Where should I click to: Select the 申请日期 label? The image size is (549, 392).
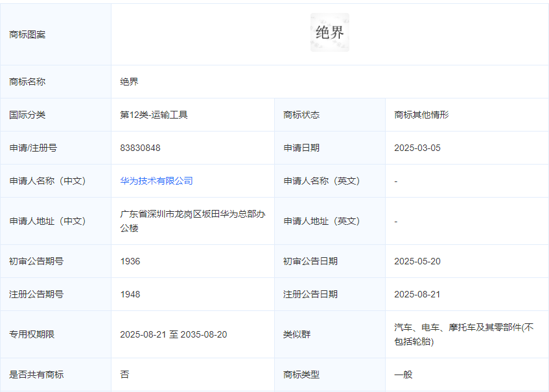click(301, 148)
